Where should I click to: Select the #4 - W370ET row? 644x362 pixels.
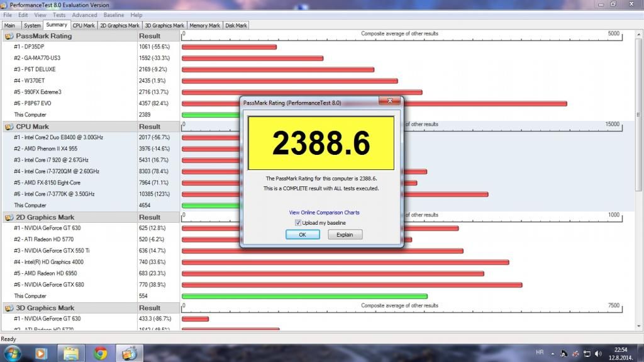[91, 81]
